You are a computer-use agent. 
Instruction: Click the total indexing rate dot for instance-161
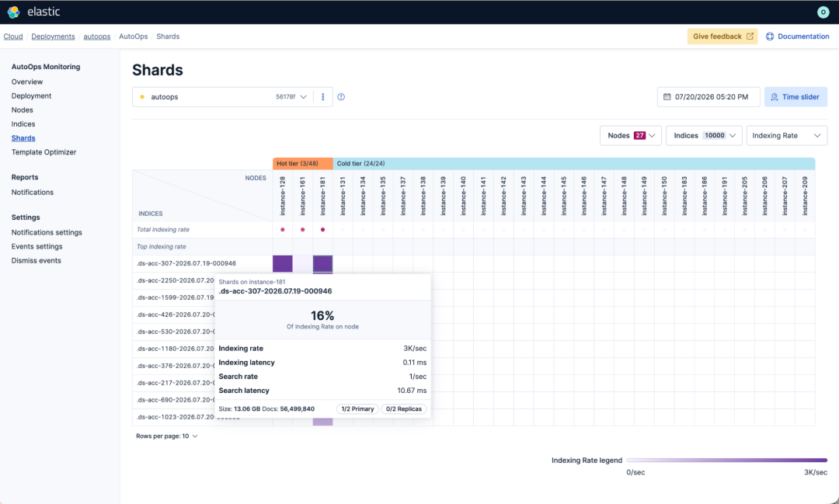[x=303, y=230]
